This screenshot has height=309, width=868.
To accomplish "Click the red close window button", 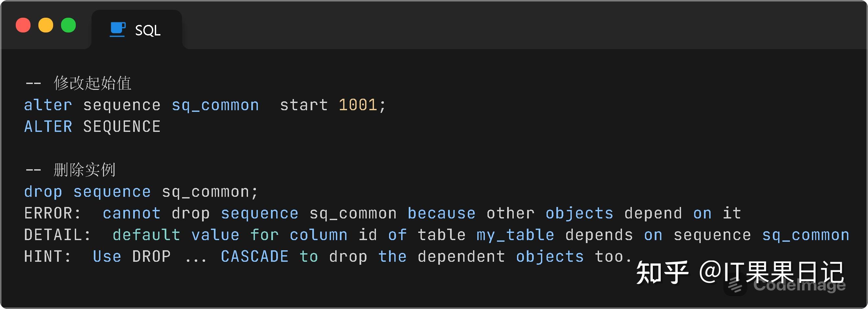I will click(23, 25).
